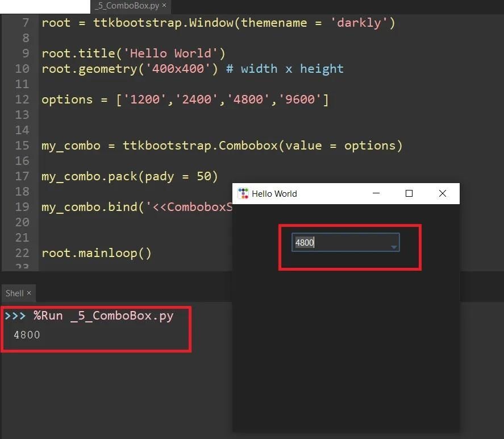Click the '%Run _5_ComboBox.py' shell command
This screenshot has height=439, width=504.
103,316
